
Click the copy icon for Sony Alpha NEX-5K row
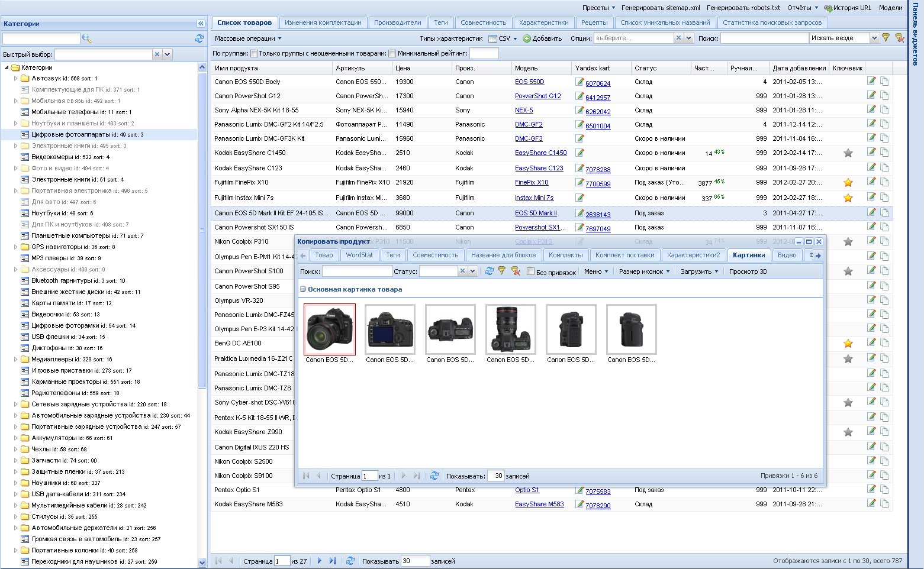(x=884, y=110)
